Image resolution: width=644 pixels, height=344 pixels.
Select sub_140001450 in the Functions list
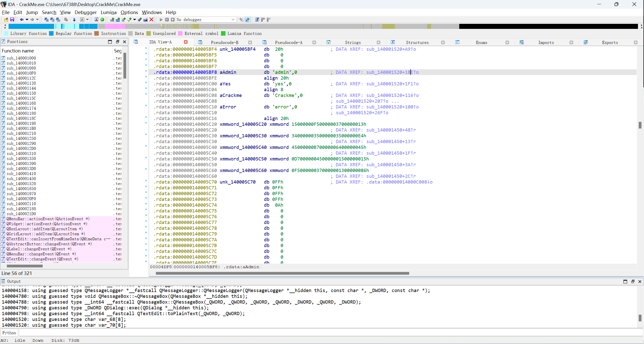pos(21,179)
